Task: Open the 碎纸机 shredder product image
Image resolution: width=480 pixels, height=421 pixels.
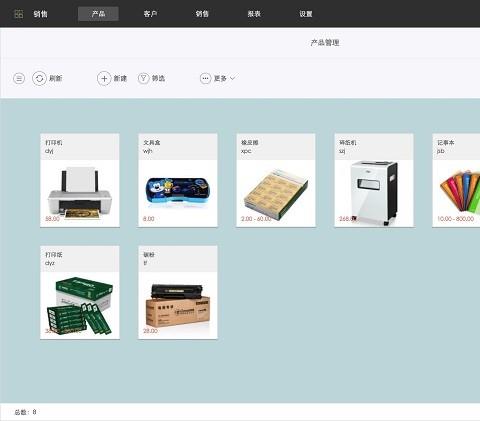Action: pyautogui.click(x=374, y=193)
